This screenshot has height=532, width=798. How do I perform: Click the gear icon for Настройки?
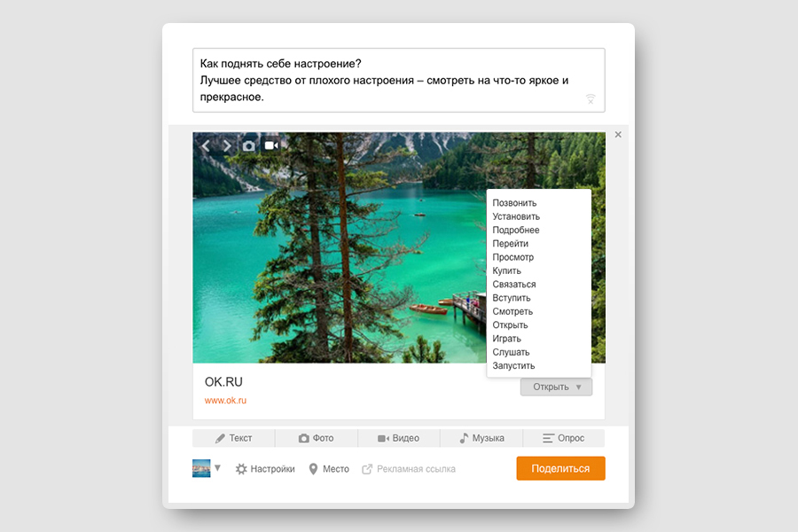coord(241,469)
